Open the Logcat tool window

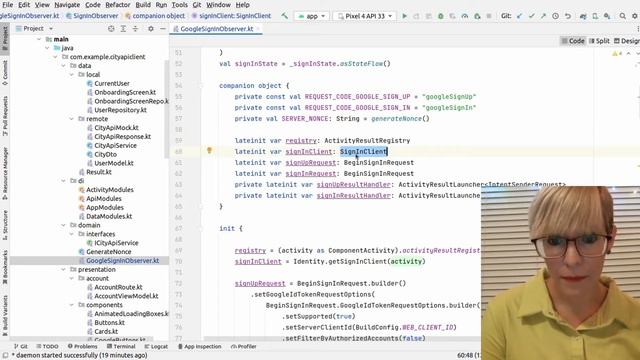(156, 346)
